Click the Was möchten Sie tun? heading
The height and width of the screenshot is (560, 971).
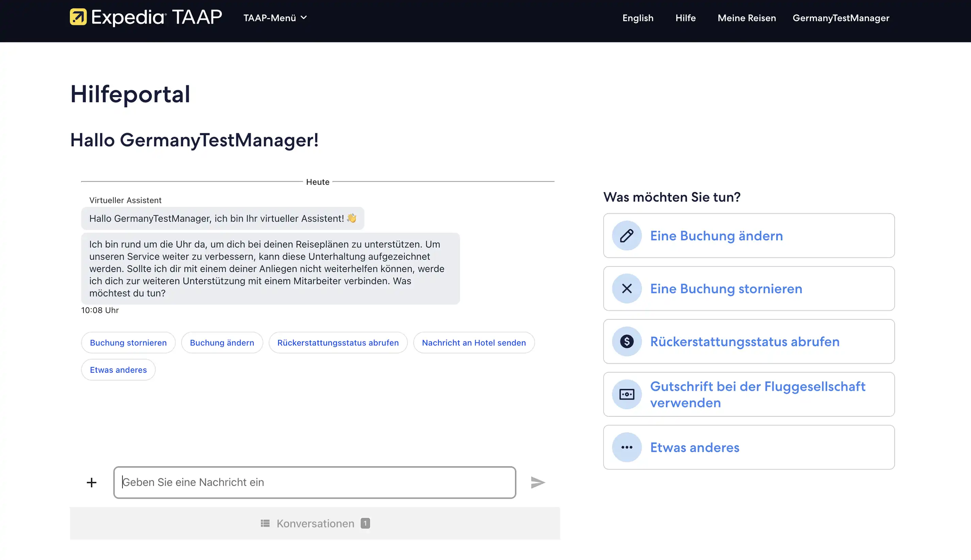[671, 197]
